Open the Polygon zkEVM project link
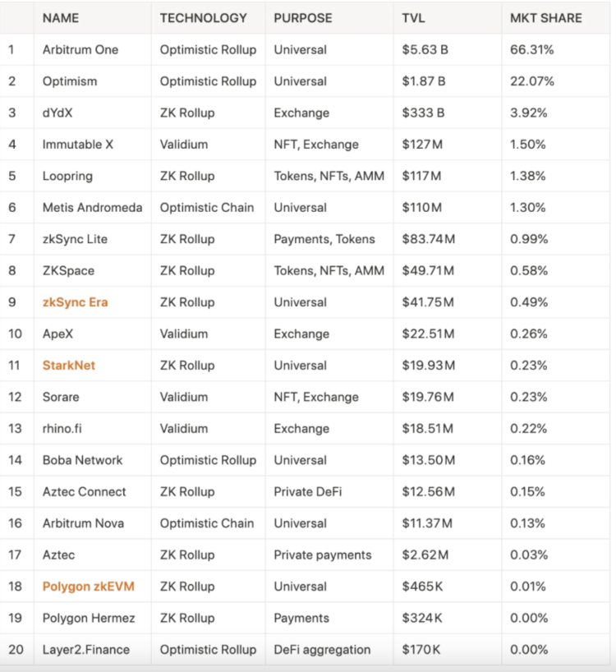This screenshot has width=616, height=672. click(88, 587)
